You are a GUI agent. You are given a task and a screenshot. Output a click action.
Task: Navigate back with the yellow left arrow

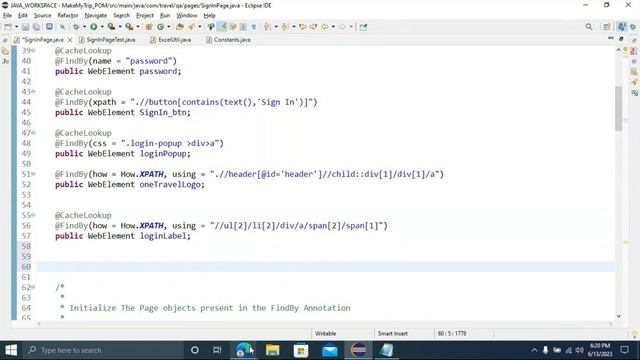click(x=324, y=27)
